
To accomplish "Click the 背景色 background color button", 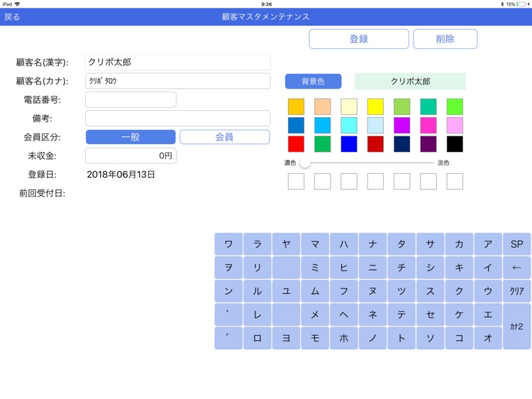I will (313, 81).
